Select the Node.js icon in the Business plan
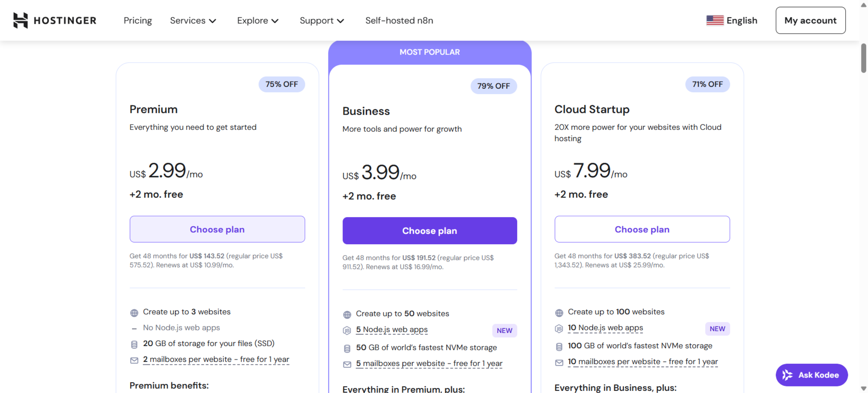 pos(347,330)
